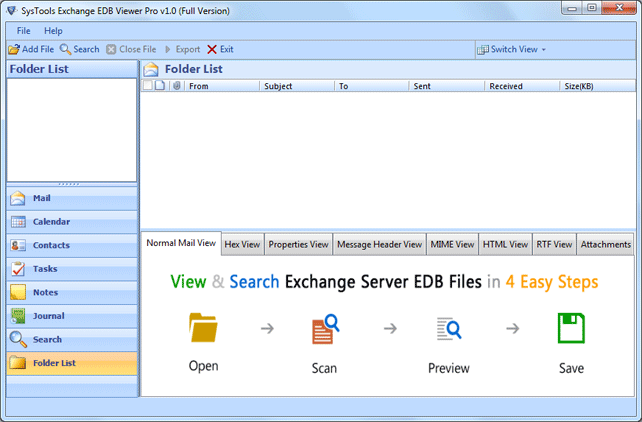Click inside the empty folder tree pane
Screen dimensions: 642x422
pyautogui.click(x=72, y=130)
